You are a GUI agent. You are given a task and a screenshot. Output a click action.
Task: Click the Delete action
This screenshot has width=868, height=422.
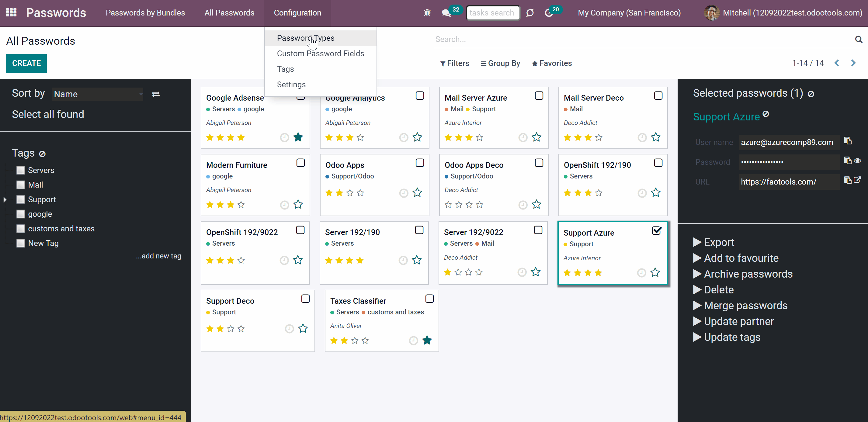click(x=713, y=290)
